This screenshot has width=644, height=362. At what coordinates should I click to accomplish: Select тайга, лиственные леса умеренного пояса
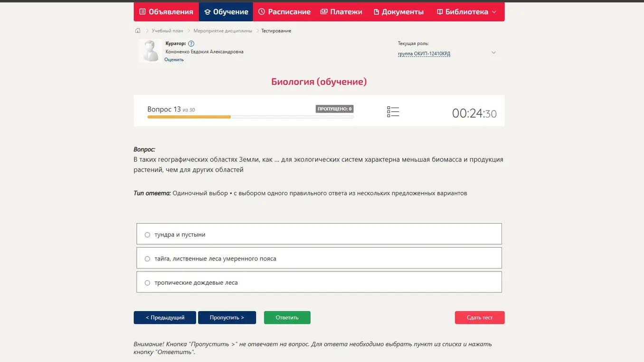click(x=319, y=258)
